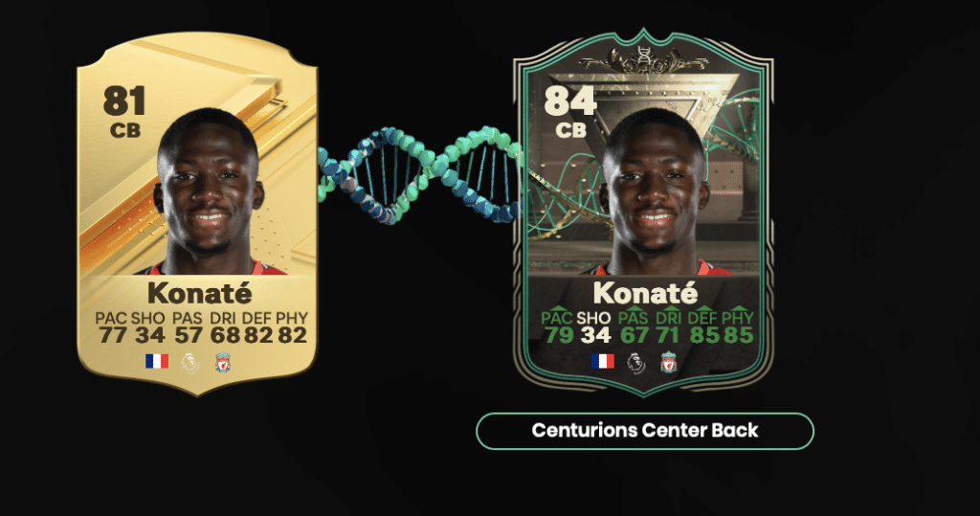Viewport: 980px width, 516px height.
Task: Click the France flag on gold card
Action: tap(157, 361)
